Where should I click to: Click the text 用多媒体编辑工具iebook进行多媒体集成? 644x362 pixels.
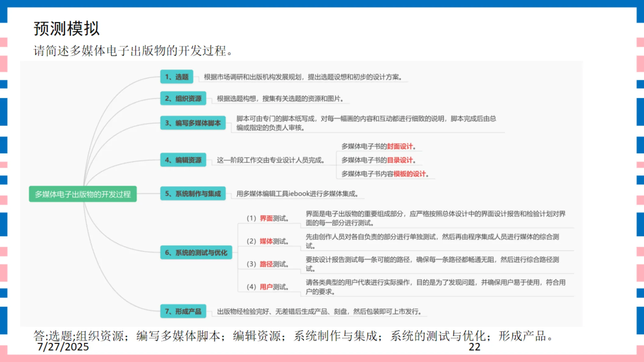(x=297, y=194)
